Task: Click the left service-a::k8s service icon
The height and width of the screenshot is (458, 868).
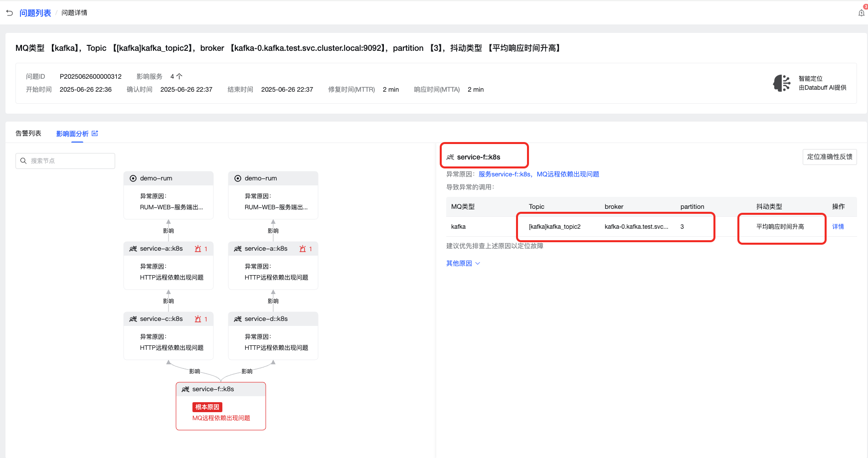Action: pyautogui.click(x=133, y=249)
